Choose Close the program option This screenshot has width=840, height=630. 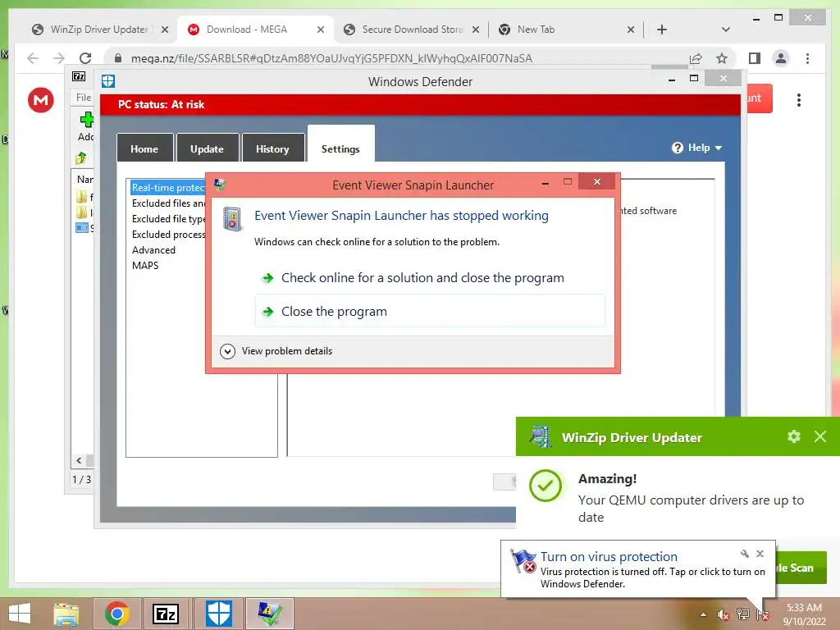[x=430, y=311]
